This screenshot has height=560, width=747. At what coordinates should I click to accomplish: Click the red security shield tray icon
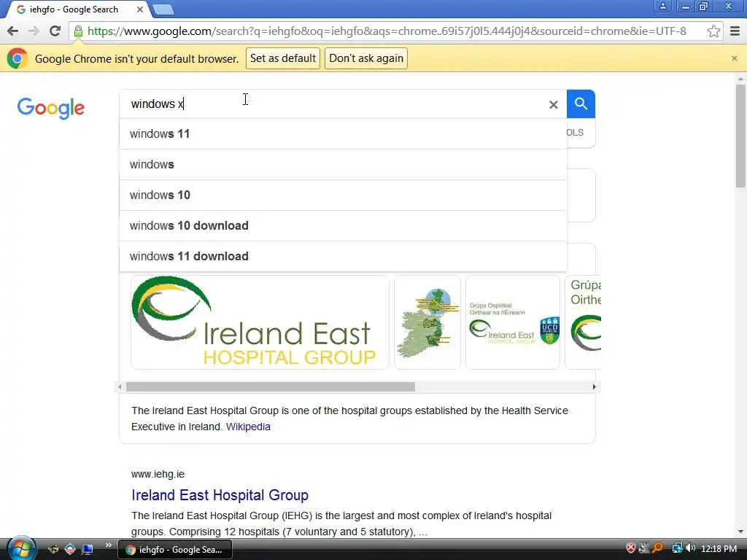[631, 548]
